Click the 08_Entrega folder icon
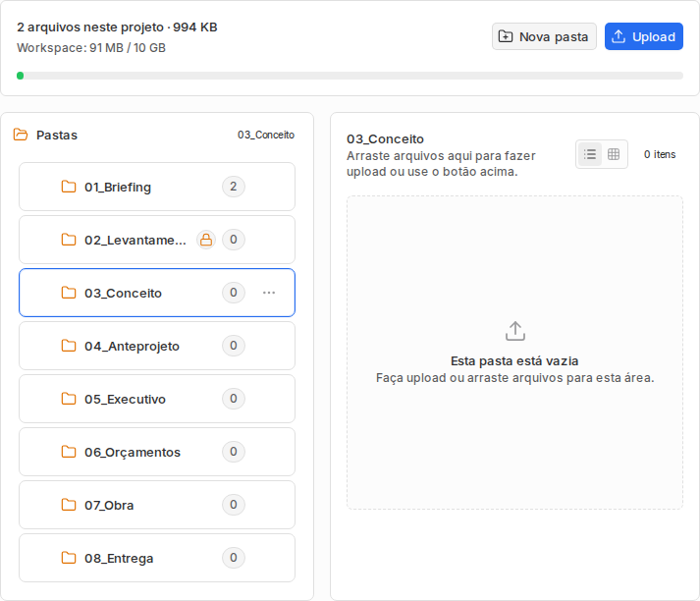Screen dimensions: 700x601 pyautogui.click(x=69, y=558)
